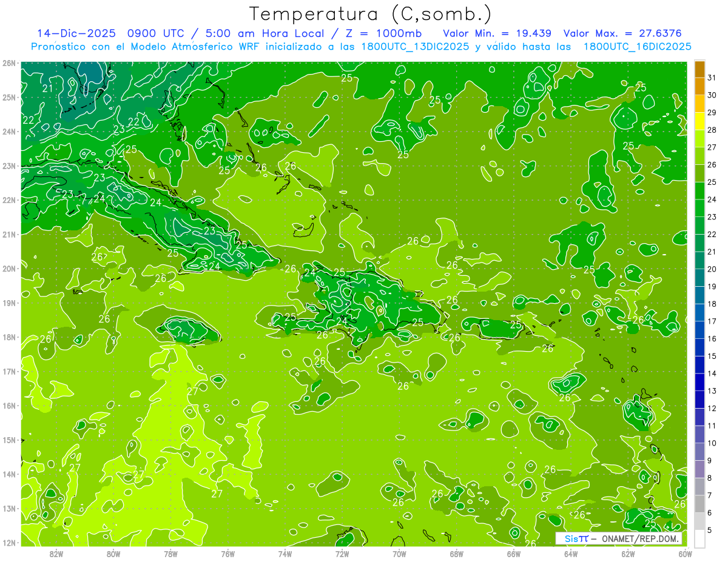Select the 20N latitude axis label
728x562 pixels.
(x=9, y=269)
